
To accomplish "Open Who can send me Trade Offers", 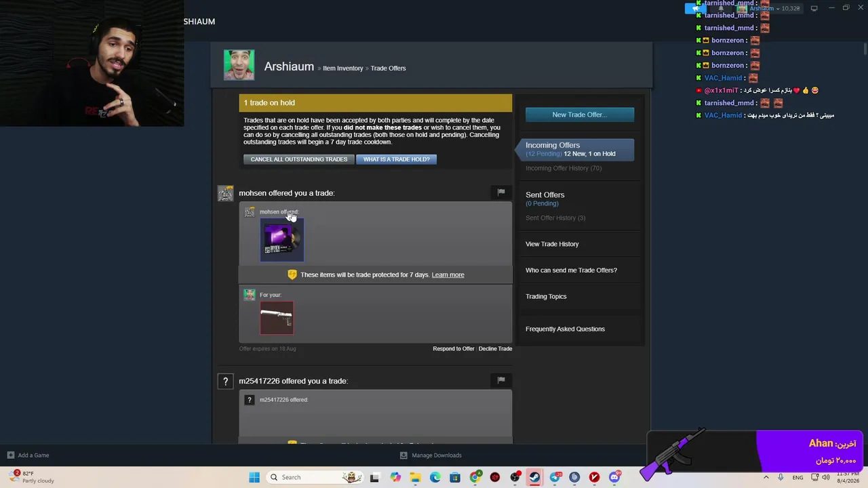I will 571,270.
